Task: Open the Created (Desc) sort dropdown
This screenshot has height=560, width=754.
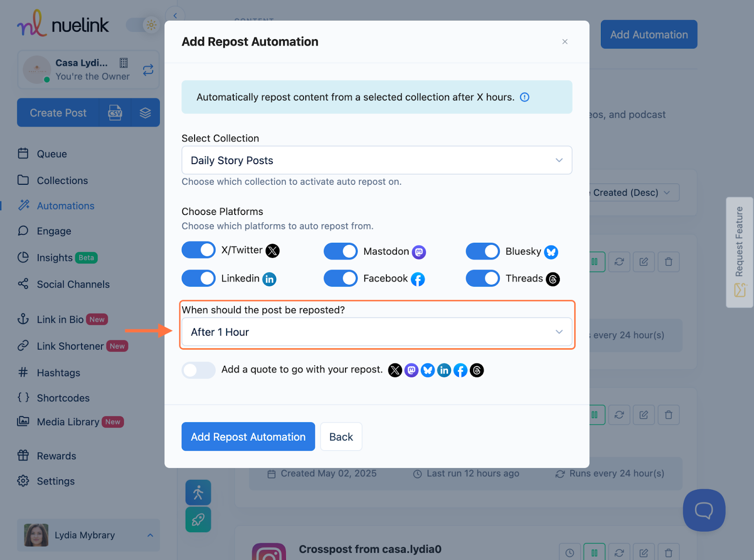Action: tap(634, 192)
